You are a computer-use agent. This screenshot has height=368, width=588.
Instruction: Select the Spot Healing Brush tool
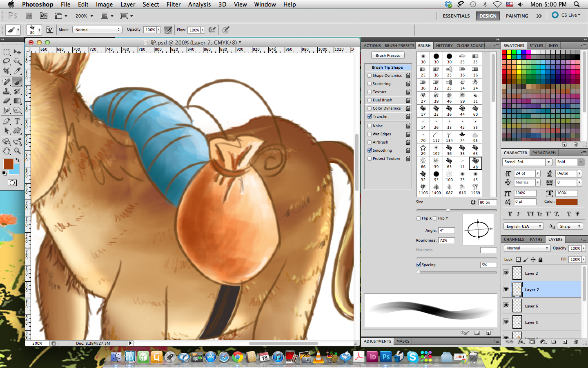pyautogui.click(x=7, y=82)
